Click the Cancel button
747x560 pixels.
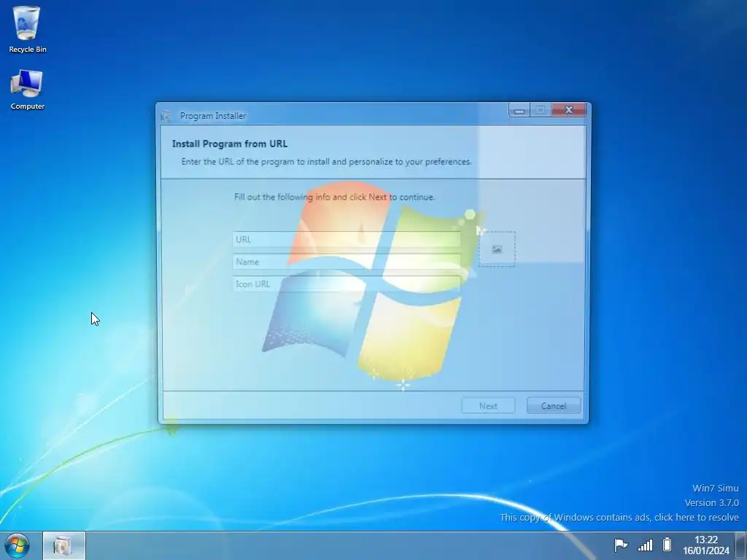tap(554, 405)
